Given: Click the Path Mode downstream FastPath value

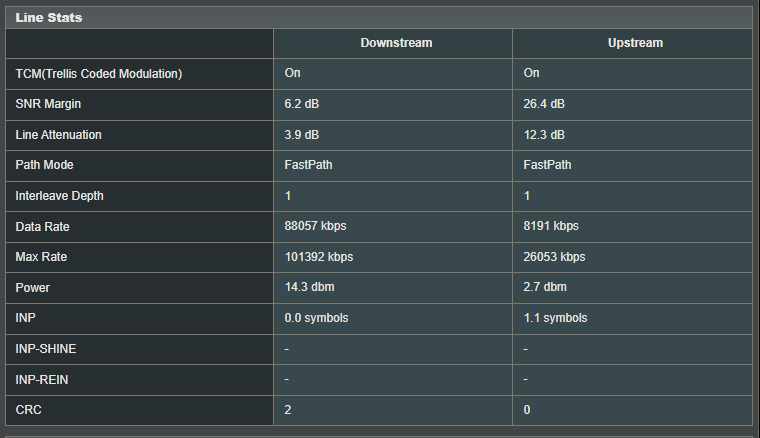Looking at the screenshot, I should pyautogui.click(x=308, y=165).
